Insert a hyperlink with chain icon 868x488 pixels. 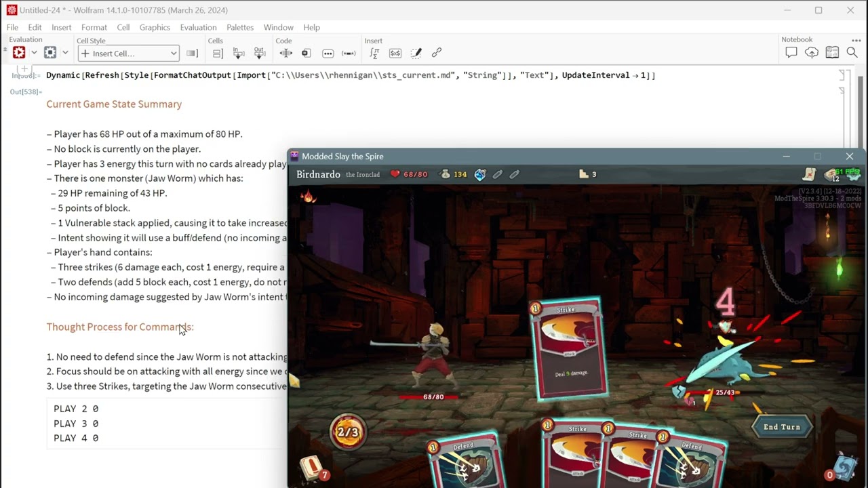tap(437, 53)
